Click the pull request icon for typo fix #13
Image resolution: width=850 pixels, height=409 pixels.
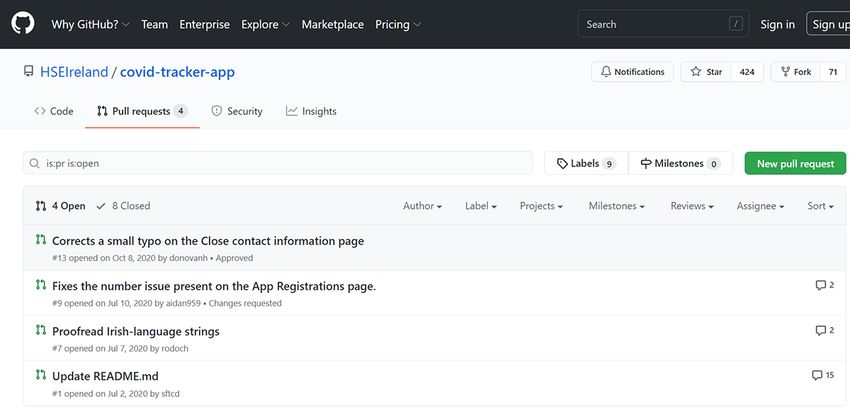click(x=41, y=239)
